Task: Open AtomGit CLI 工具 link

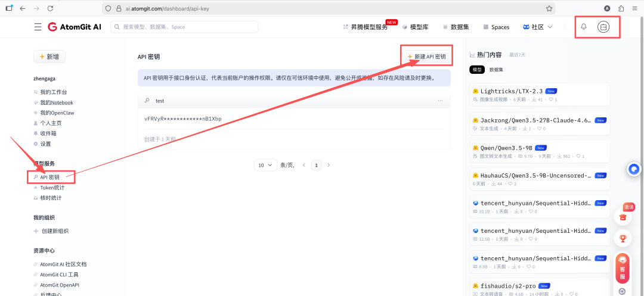Action: [56, 275]
